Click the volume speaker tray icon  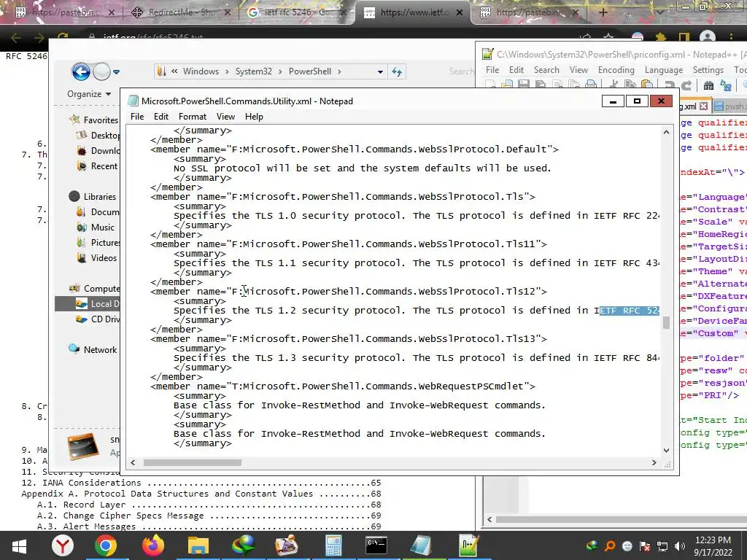681,546
